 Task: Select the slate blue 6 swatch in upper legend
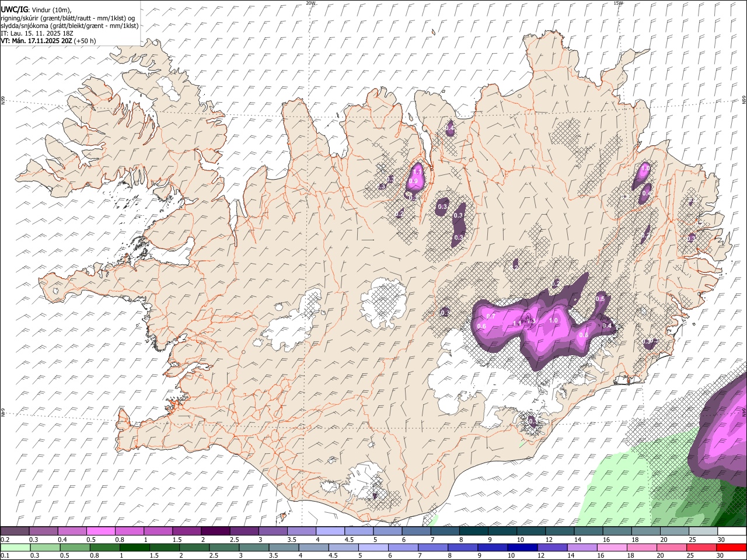pyautogui.click(x=417, y=531)
